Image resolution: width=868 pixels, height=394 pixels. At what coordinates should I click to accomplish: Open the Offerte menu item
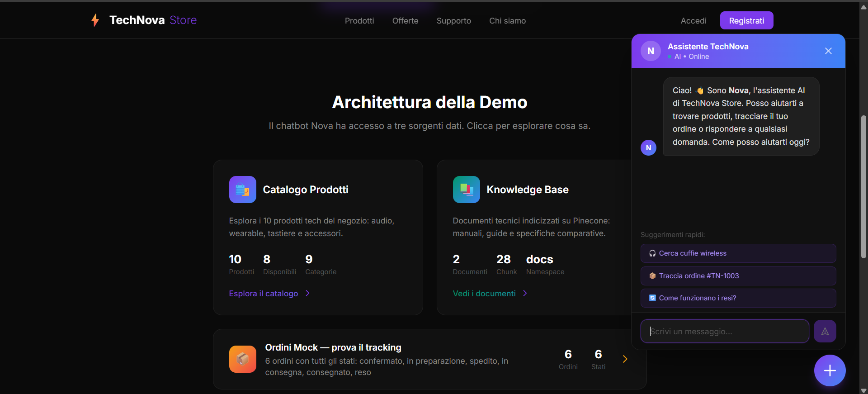coord(405,21)
